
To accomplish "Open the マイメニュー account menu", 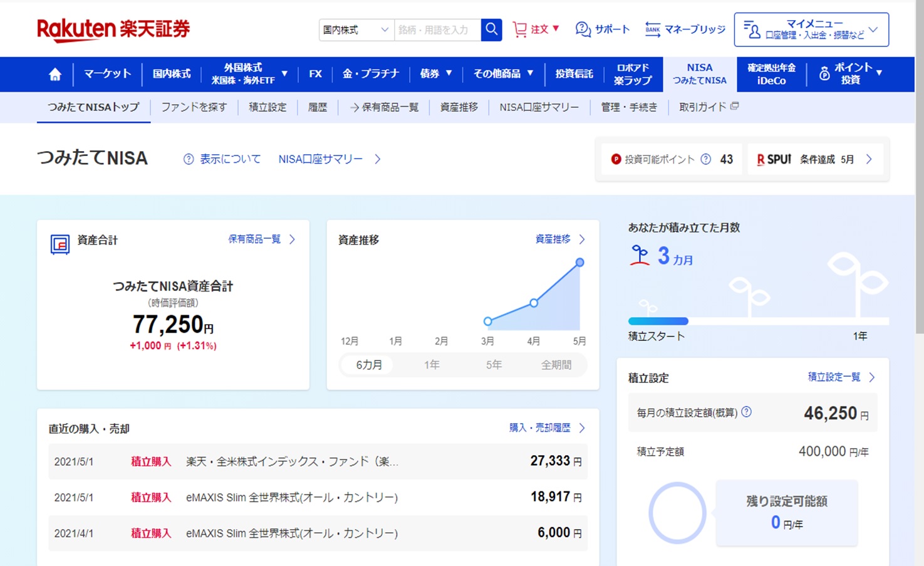I will coord(811,29).
